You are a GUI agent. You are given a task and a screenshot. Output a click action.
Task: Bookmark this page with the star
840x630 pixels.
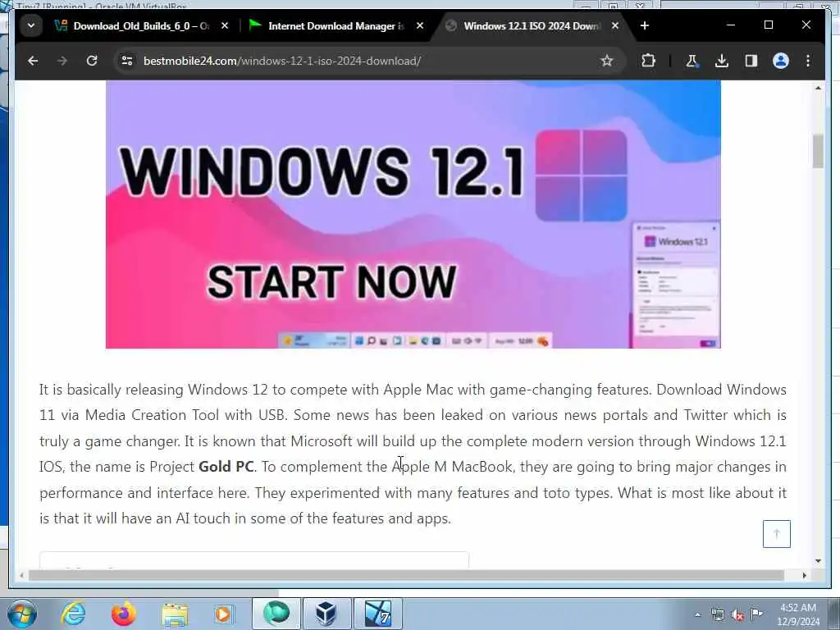click(x=606, y=61)
